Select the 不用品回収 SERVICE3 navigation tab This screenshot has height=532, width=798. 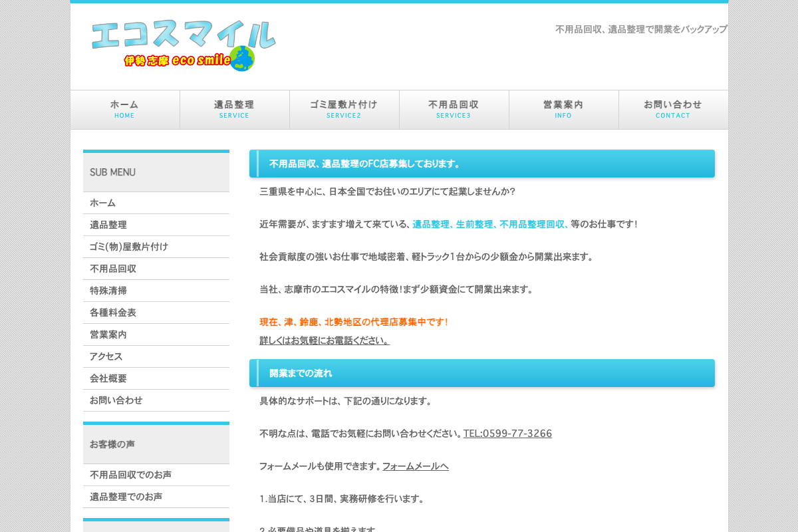click(454, 110)
